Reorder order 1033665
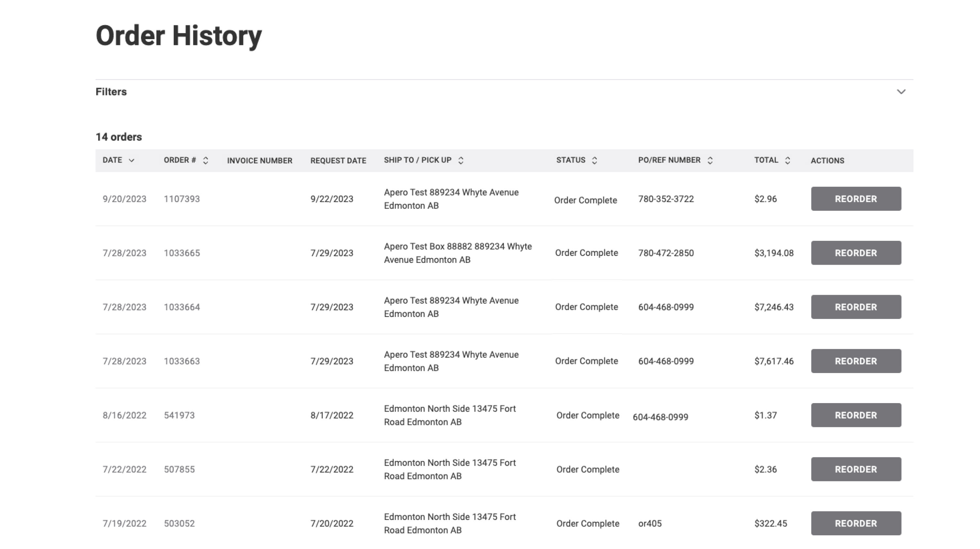Screen dimensions: 980x549 [856, 253]
